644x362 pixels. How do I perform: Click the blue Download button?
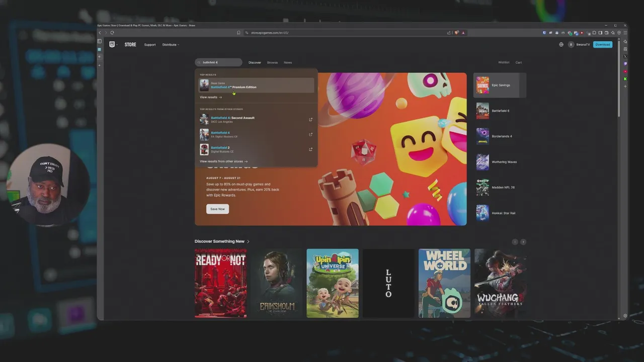tap(603, 44)
